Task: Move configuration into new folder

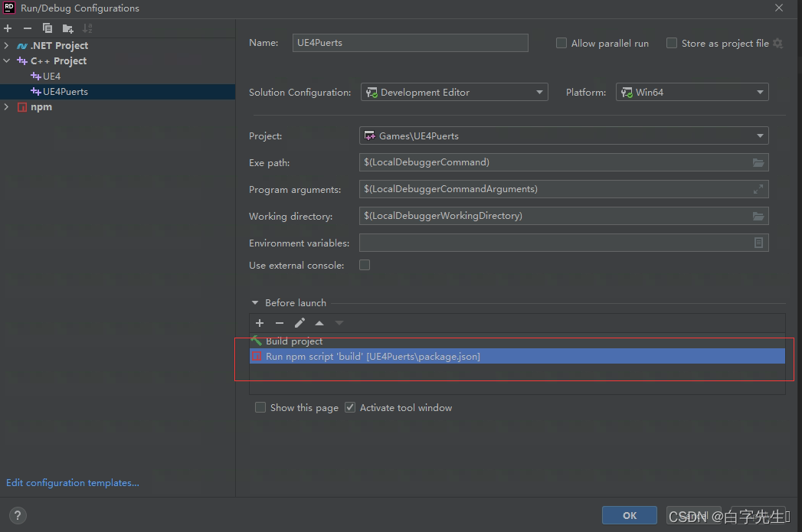Action: pos(67,28)
